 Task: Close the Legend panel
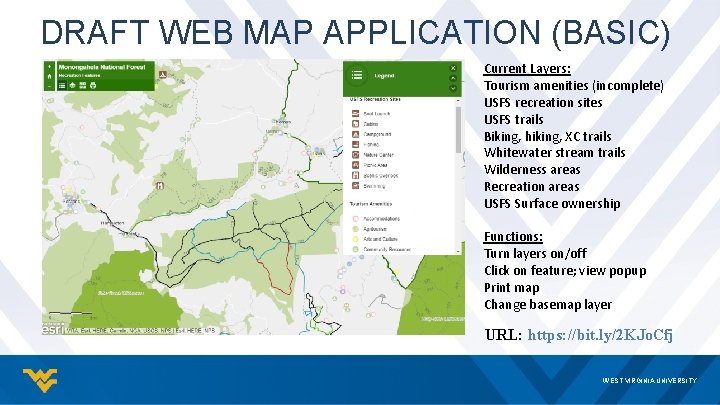tap(453, 68)
